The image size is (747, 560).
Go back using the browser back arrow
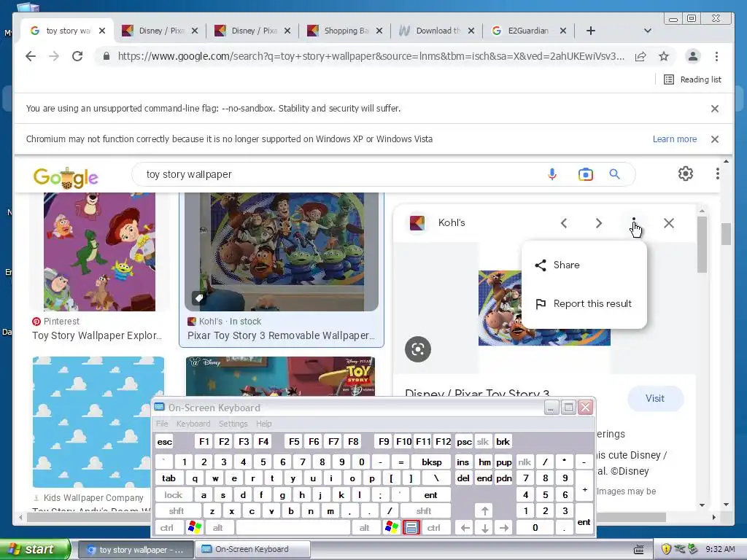click(x=31, y=56)
